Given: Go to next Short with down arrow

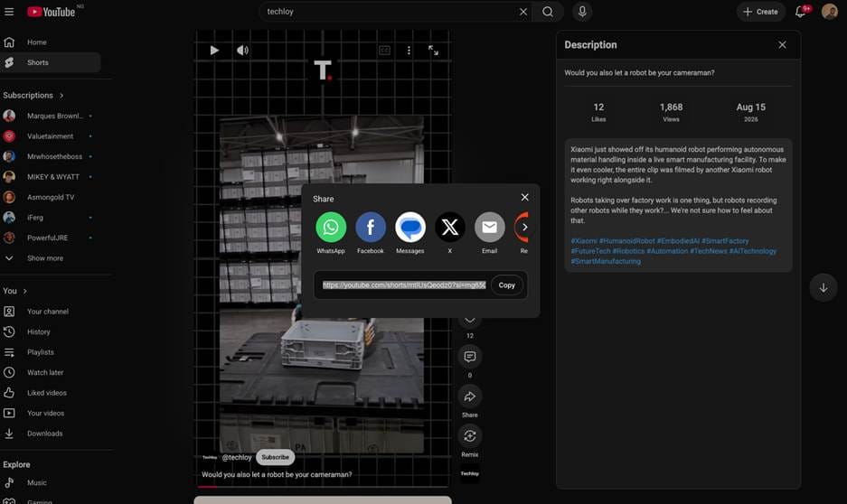Looking at the screenshot, I should point(823,287).
